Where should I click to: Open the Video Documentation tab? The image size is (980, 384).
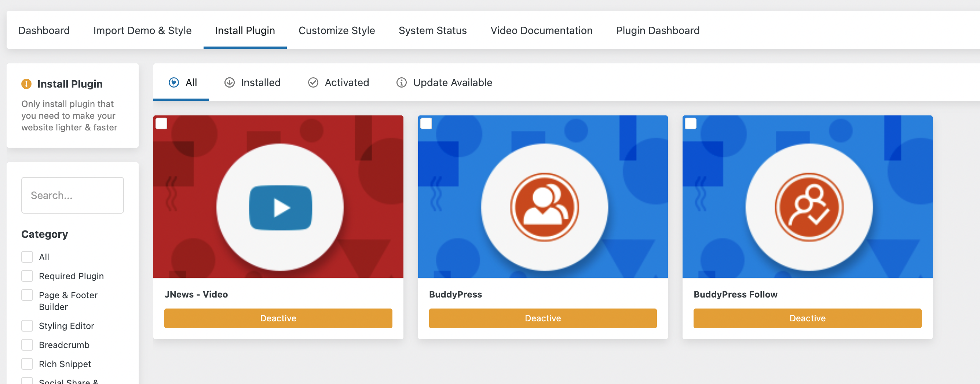(541, 30)
